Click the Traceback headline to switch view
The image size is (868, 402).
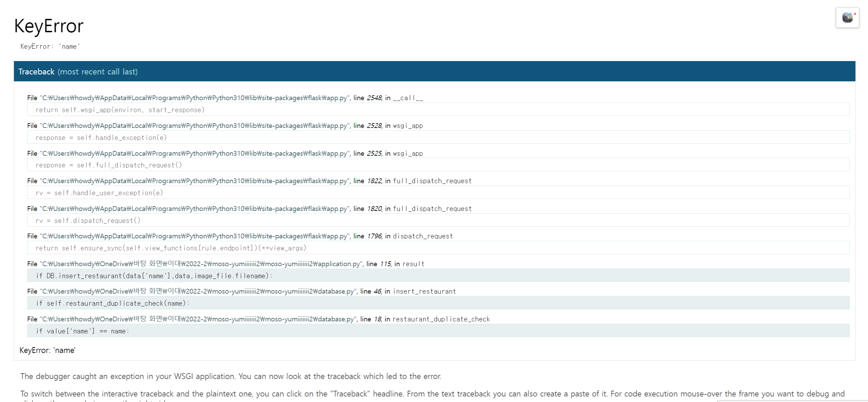[36, 72]
